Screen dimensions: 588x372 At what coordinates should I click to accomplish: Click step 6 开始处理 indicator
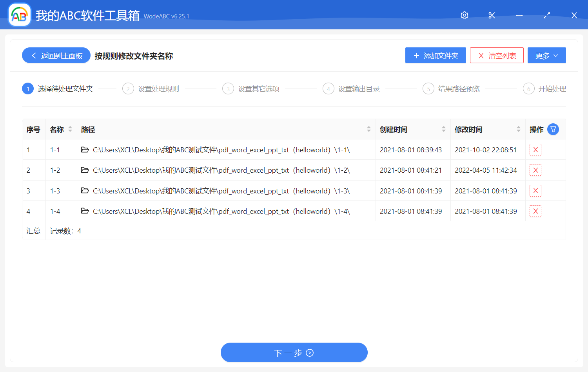tap(529, 88)
